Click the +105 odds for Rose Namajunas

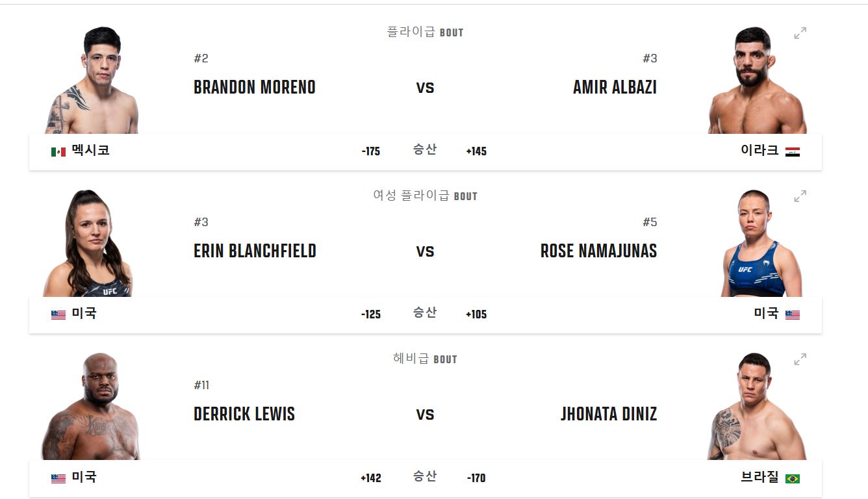tap(476, 313)
